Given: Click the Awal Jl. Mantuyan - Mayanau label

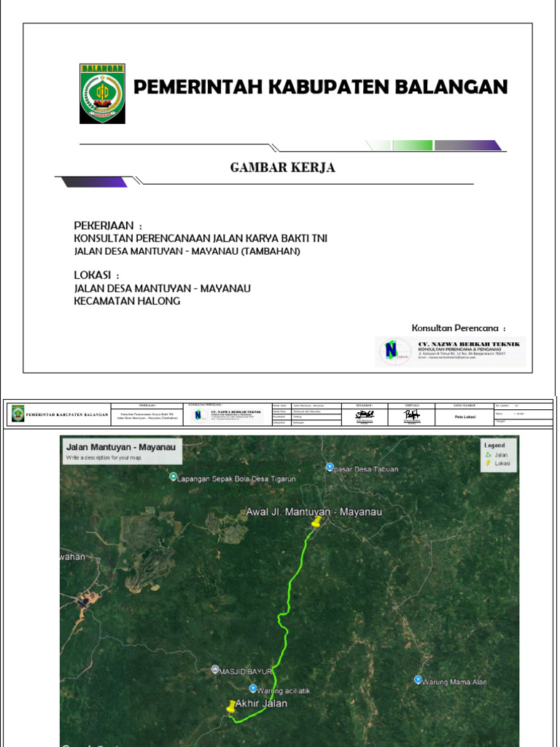Looking at the screenshot, I should pos(314,512).
